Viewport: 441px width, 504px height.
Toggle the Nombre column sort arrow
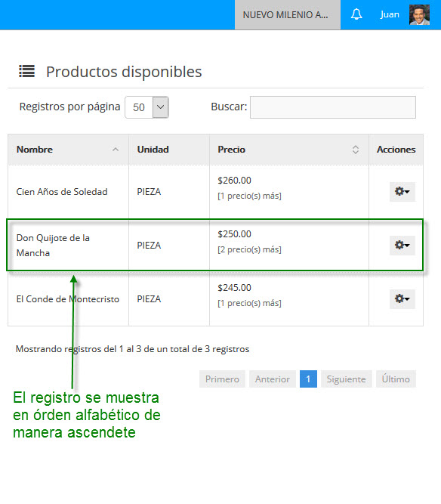click(x=116, y=150)
